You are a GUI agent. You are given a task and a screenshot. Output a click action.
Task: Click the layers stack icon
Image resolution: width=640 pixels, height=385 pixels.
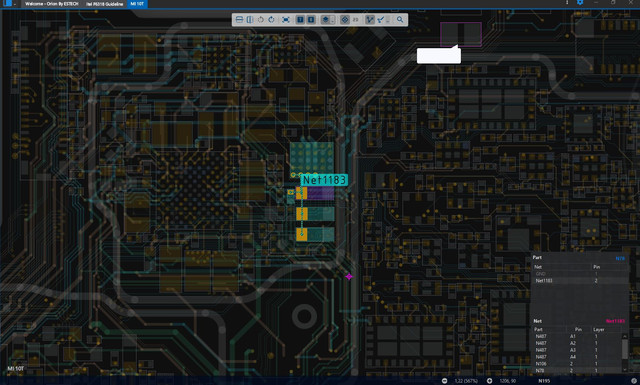(x=325, y=20)
